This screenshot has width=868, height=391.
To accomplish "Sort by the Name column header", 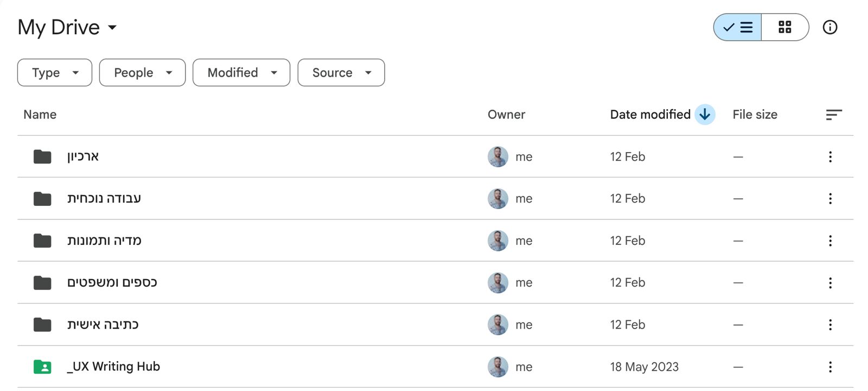I will tap(40, 115).
